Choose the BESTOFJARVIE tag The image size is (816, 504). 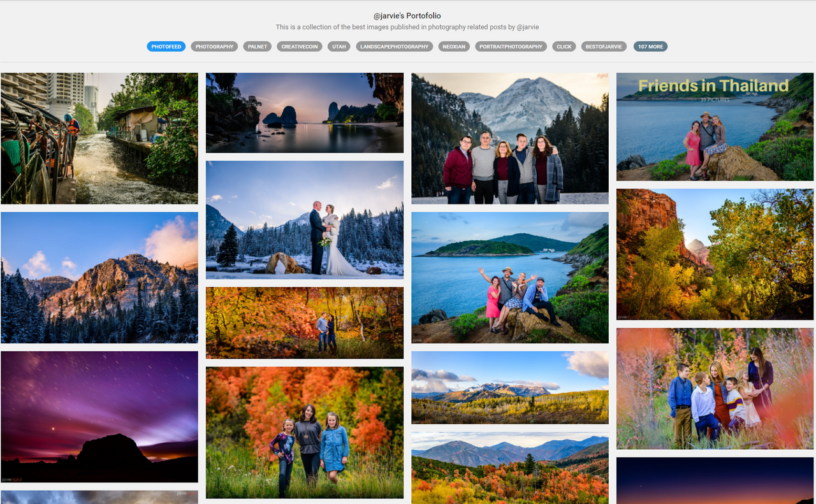coord(604,47)
